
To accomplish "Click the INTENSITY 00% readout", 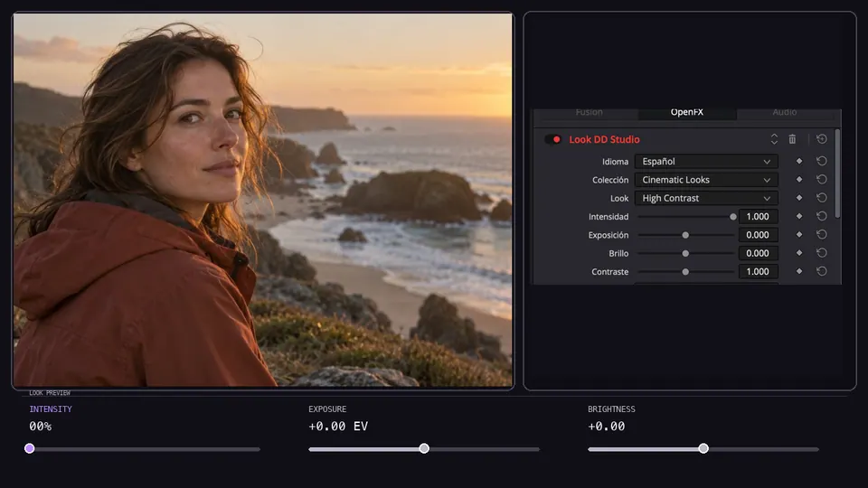I will click(x=41, y=426).
